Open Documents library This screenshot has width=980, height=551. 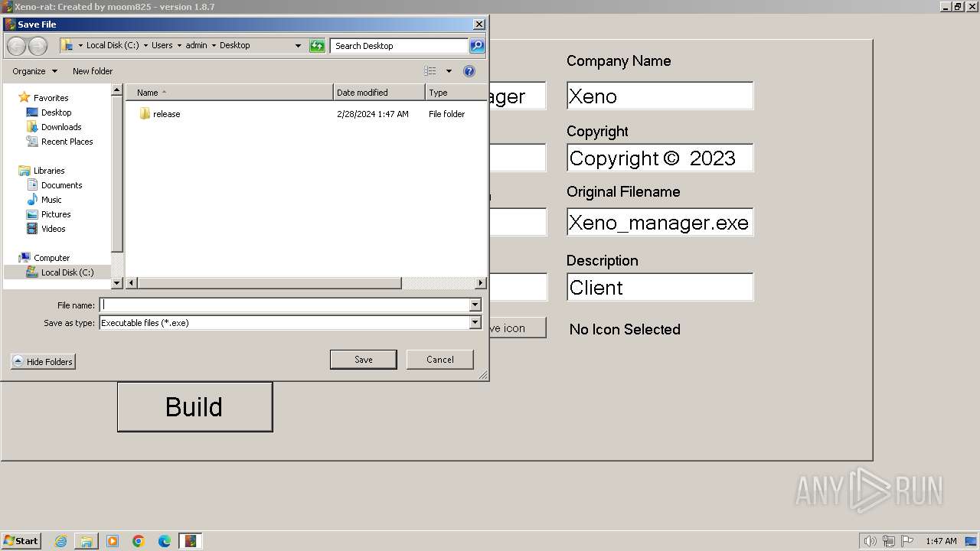[x=61, y=185]
